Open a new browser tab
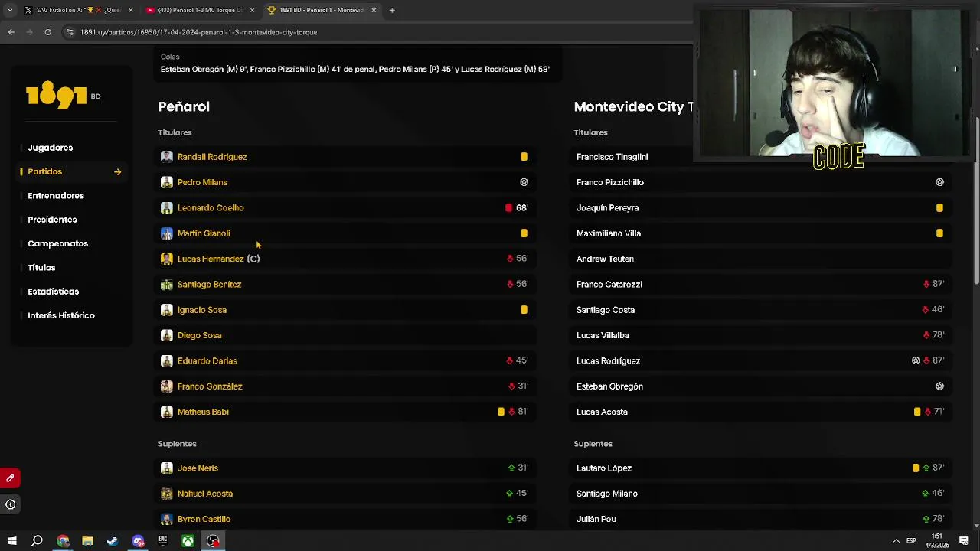 point(392,10)
